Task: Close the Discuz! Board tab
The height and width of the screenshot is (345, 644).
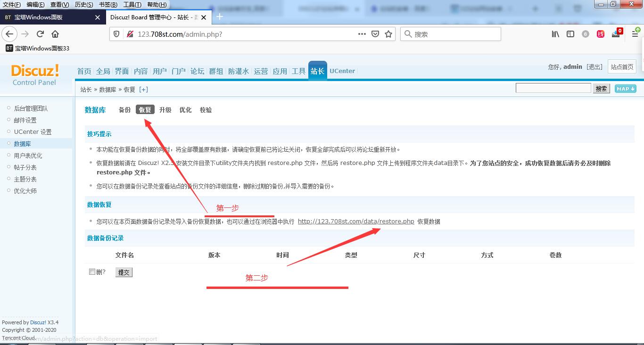Action: (x=204, y=17)
